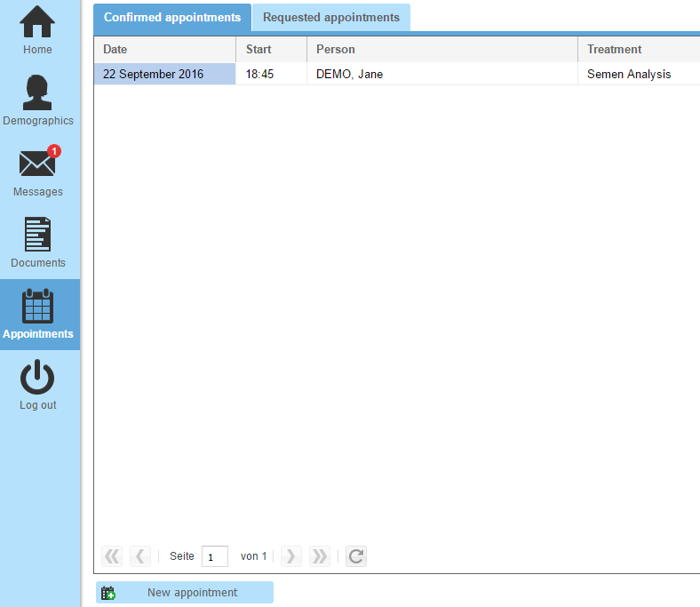Go to next page of appointments

tap(291, 556)
